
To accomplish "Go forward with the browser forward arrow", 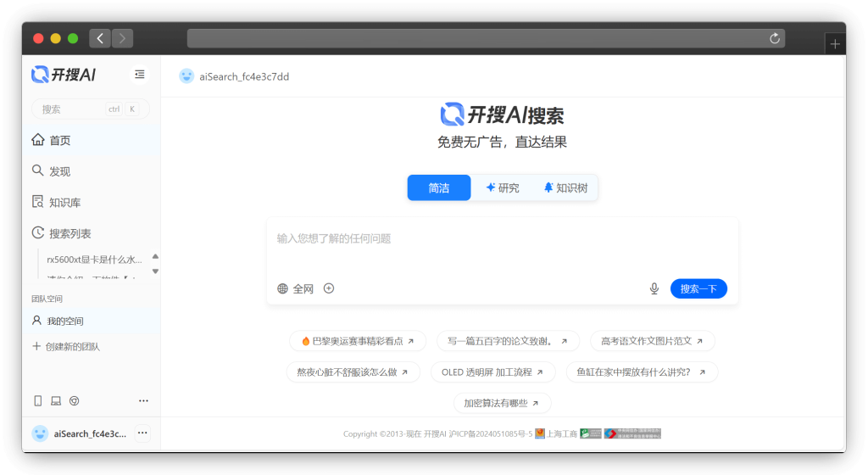I will tap(122, 38).
